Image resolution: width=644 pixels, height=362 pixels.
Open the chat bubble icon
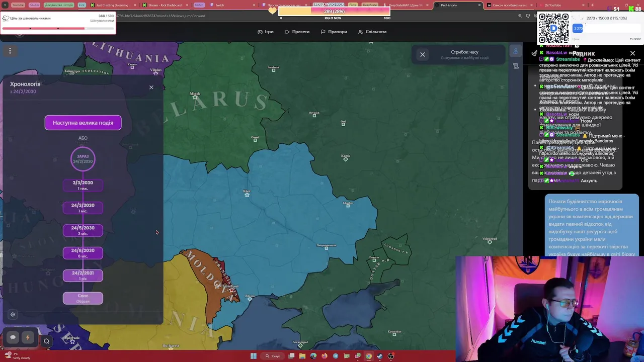pyautogui.click(x=13, y=337)
